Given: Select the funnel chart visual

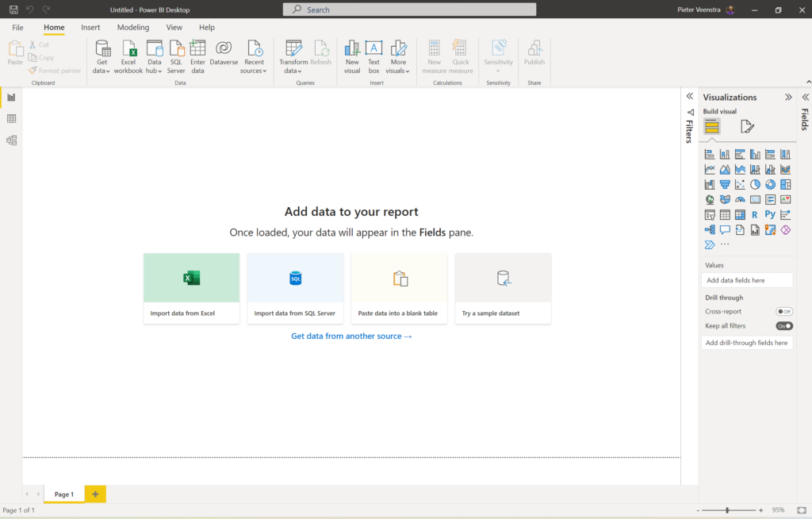Looking at the screenshot, I should pos(725,184).
